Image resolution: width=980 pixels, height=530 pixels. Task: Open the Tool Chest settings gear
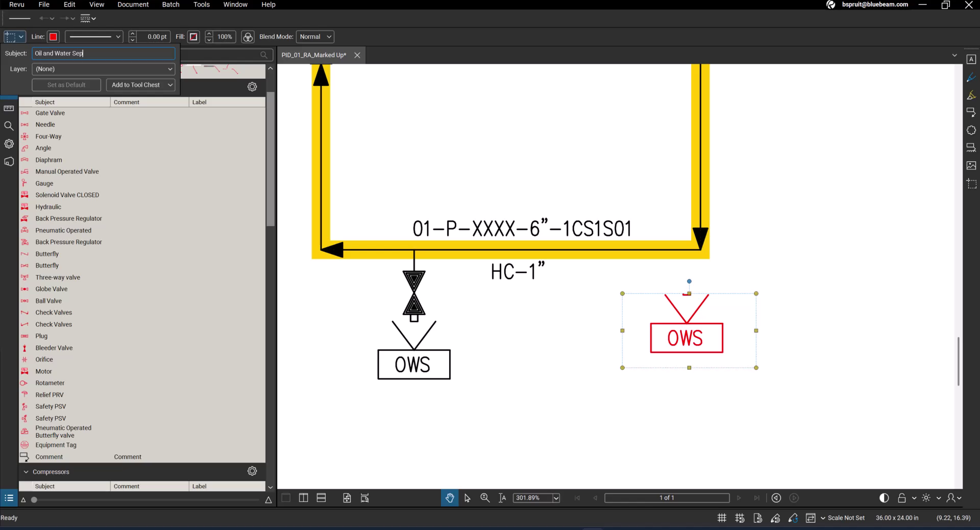[252, 87]
